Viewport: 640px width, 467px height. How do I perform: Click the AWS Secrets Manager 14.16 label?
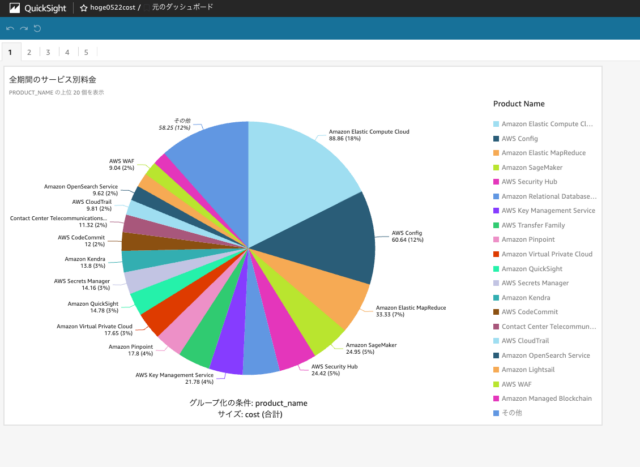pyautogui.click(x=82, y=285)
